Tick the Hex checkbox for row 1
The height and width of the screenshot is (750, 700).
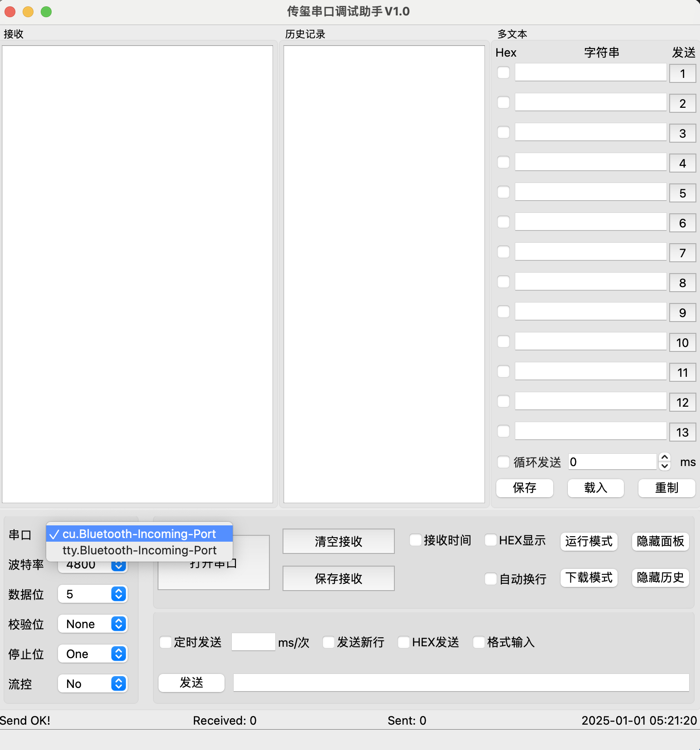pyautogui.click(x=503, y=73)
